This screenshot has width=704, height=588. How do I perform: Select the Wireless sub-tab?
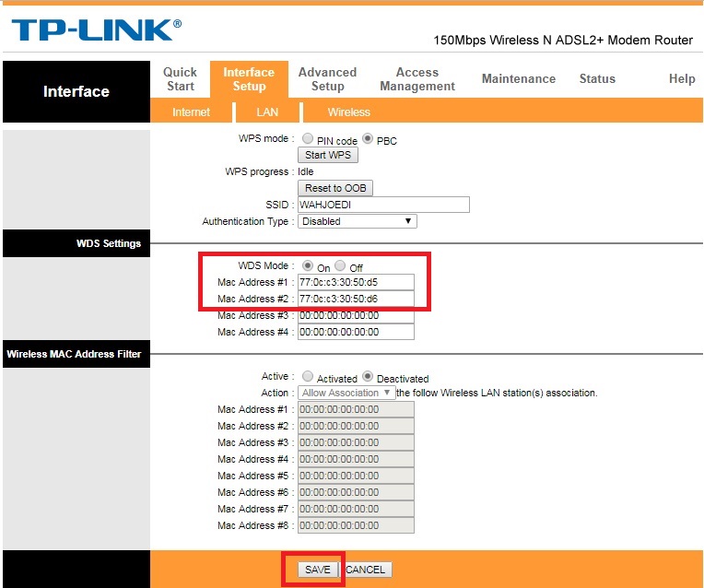coord(349,112)
